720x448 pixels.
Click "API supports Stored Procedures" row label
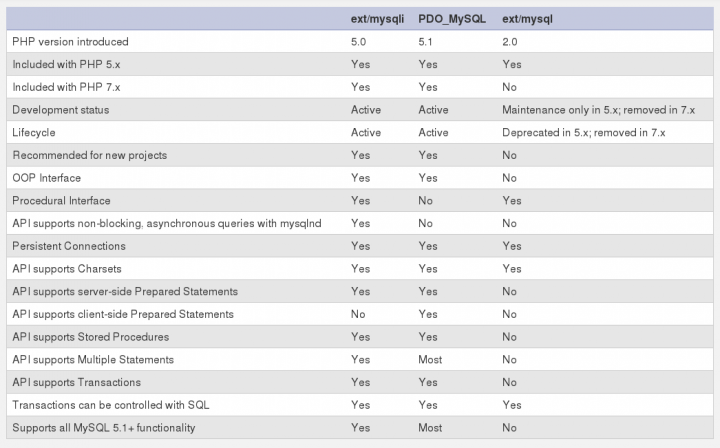coord(90,337)
